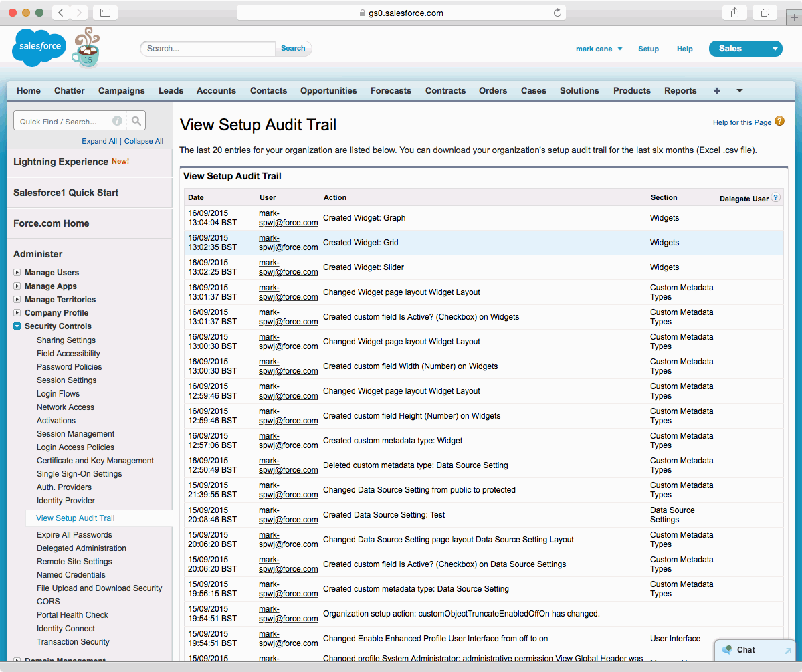The height and width of the screenshot is (672, 802).
Task: Switch to the Reports tab
Action: 680,90
